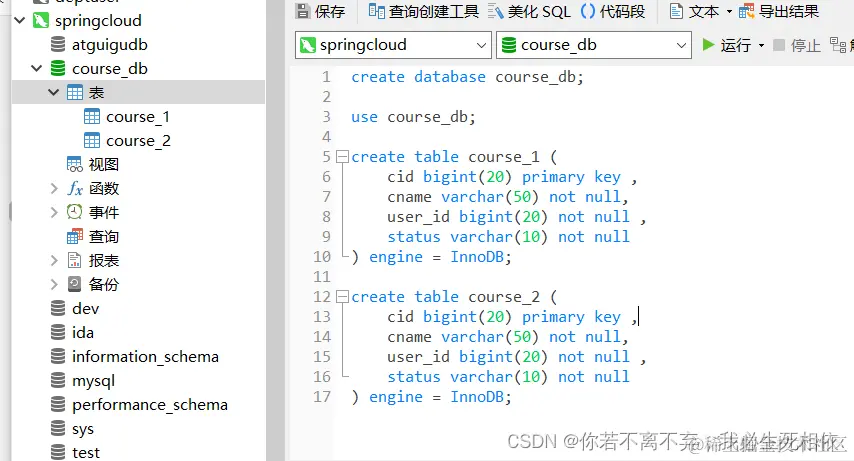Click Export Results (导出结果)
This screenshot has height=461, width=854.
pyautogui.click(x=779, y=11)
